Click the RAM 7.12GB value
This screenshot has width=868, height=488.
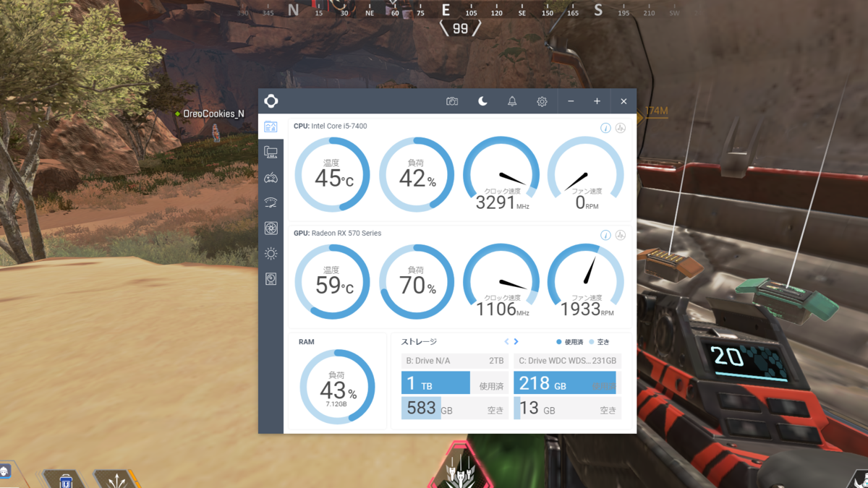pos(336,404)
